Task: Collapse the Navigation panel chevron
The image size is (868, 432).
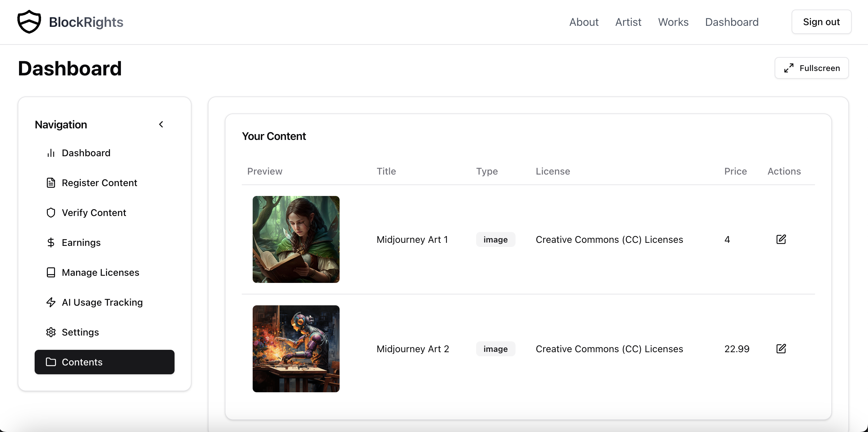Action: coord(161,125)
